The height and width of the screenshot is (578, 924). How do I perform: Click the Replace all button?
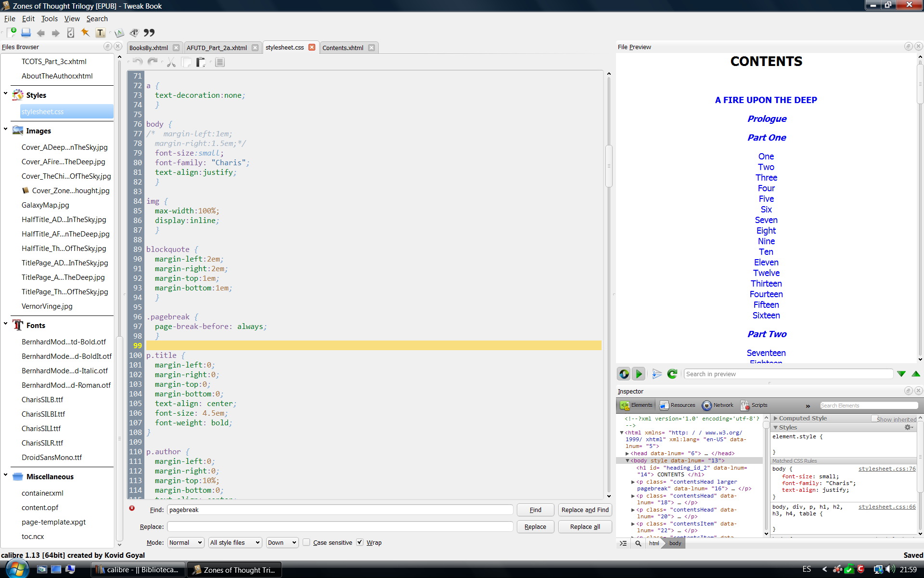pos(585,526)
